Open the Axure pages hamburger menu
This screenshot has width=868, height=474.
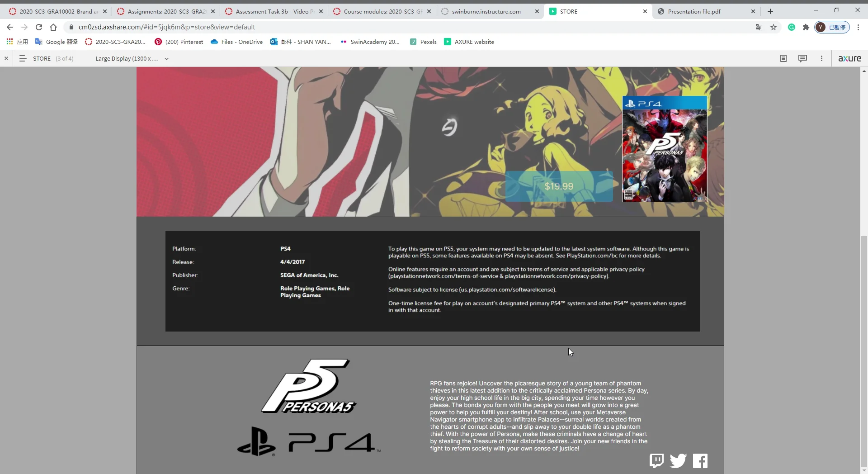coord(23,58)
